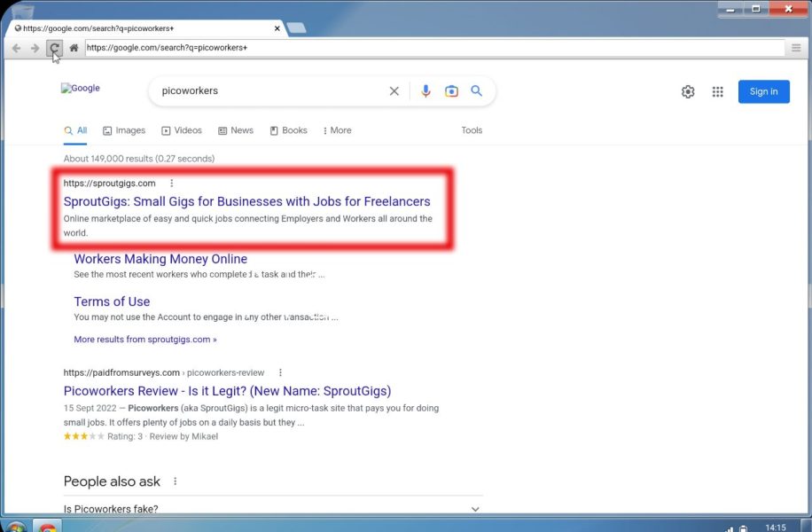Open the SproutGigs: Small Gigs result title
812x532 pixels.
[247, 201]
